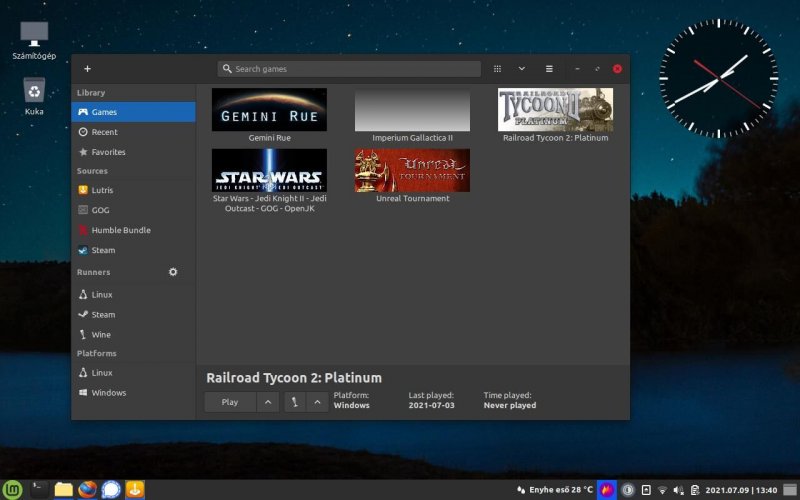Click the Steam icon under Sources
Screen dimensions: 800x500
pos(83,250)
